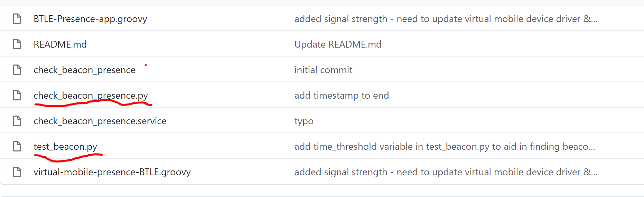Open the virtual-mobile-presence-BTLE.groovy file
Image resolution: width=644 pixels, height=197 pixels.
point(112,172)
